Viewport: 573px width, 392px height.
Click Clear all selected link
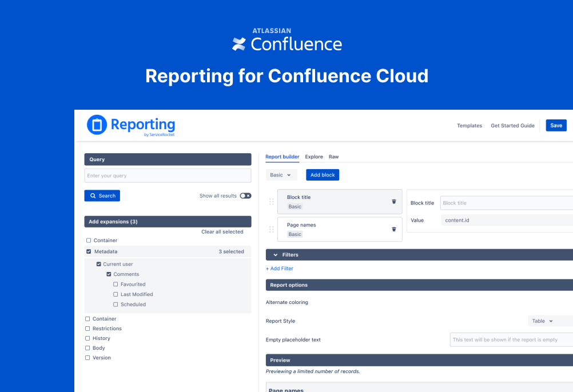(x=222, y=232)
